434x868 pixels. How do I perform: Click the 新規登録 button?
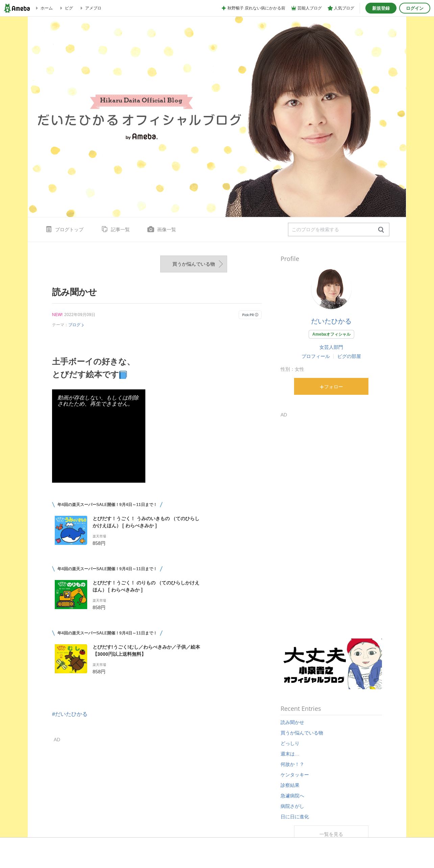click(x=381, y=8)
